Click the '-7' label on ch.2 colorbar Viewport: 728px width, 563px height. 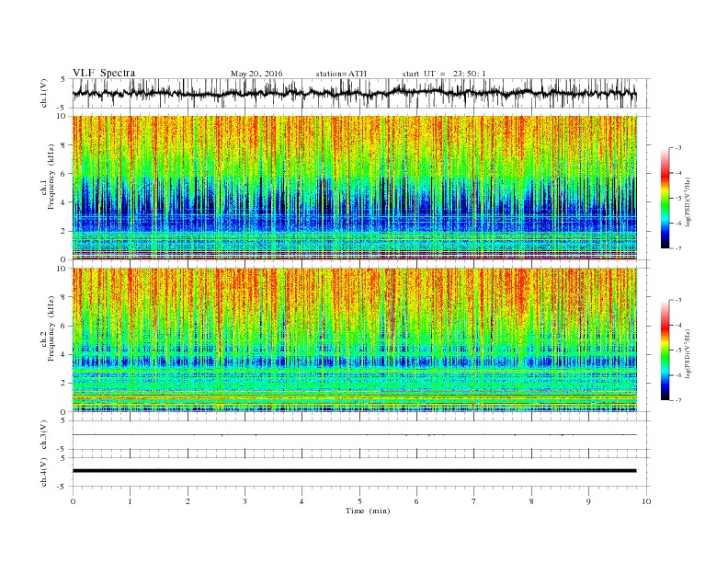pyautogui.click(x=677, y=400)
